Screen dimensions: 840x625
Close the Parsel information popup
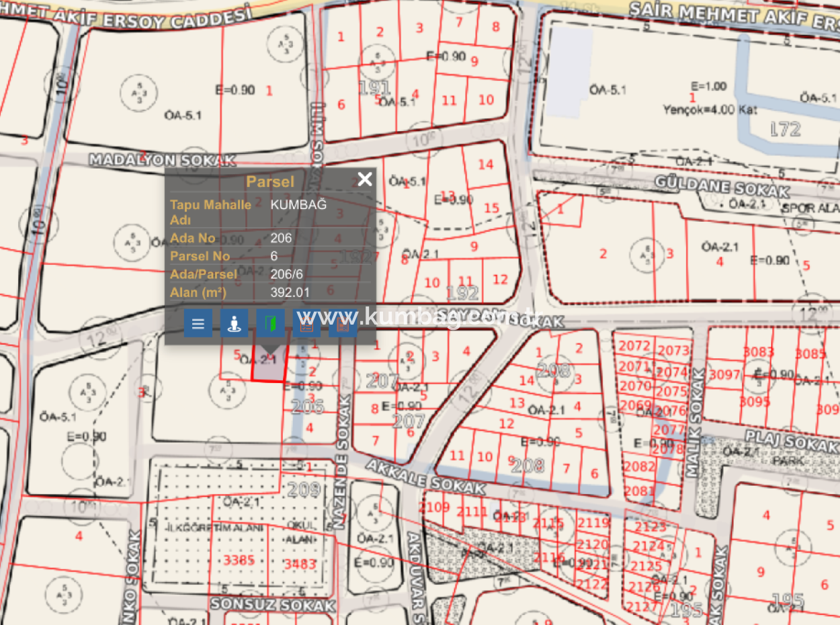point(365,179)
